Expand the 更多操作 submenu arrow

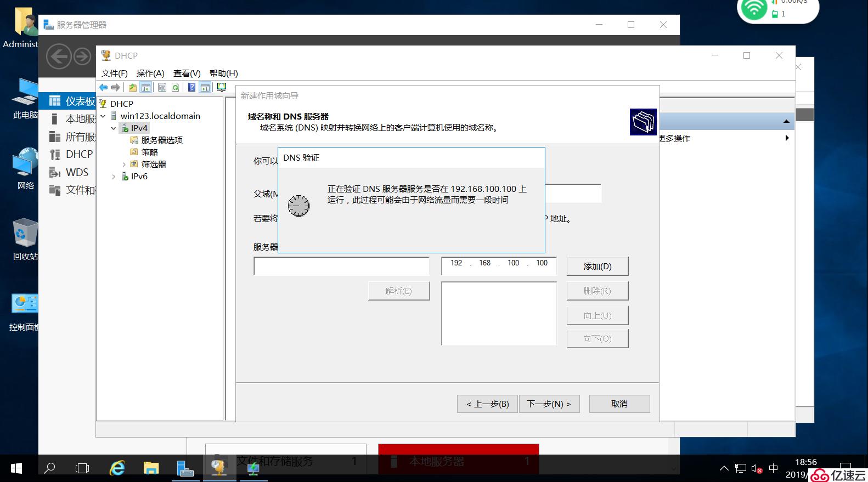pos(787,138)
